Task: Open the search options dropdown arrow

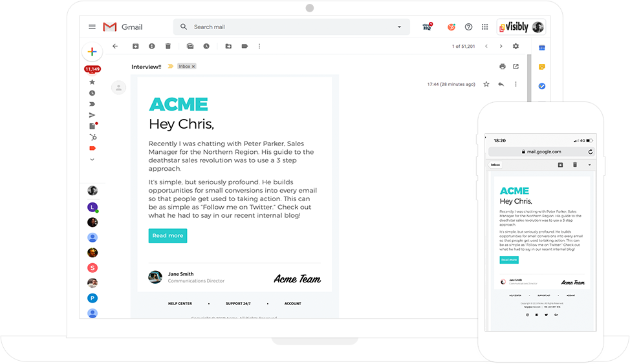Action: coord(399,27)
